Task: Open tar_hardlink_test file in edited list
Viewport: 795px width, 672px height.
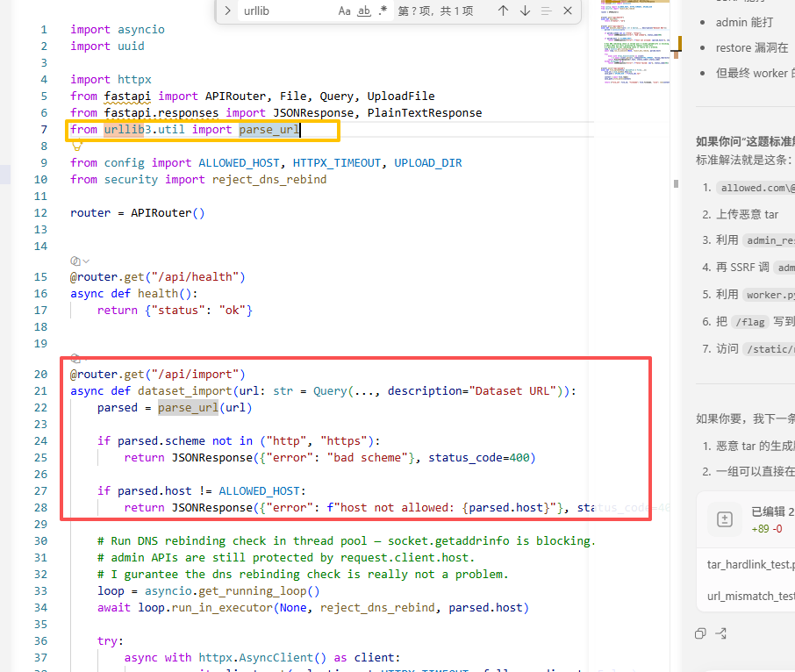Action: tap(750, 564)
